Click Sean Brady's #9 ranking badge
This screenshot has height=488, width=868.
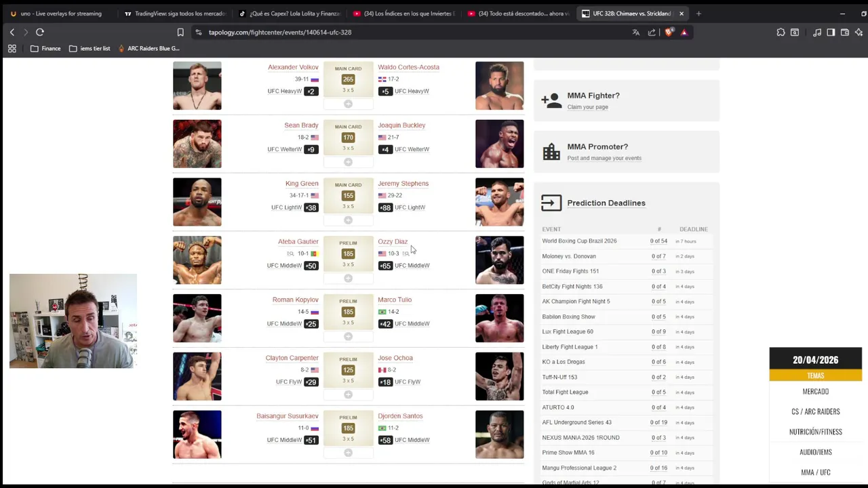(x=311, y=149)
